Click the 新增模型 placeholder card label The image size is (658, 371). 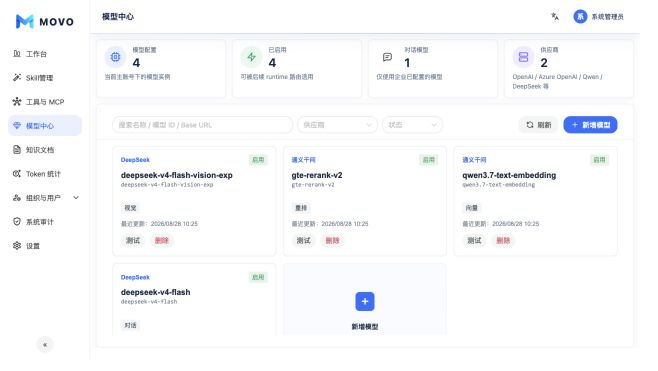tap(365, 327)
